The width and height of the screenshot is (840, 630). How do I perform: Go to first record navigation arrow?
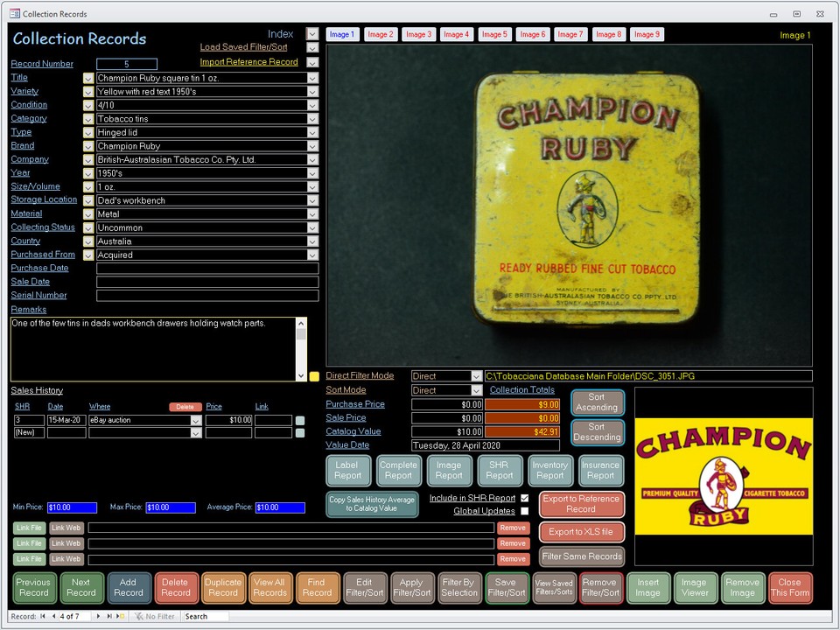(x=43, y=617)
